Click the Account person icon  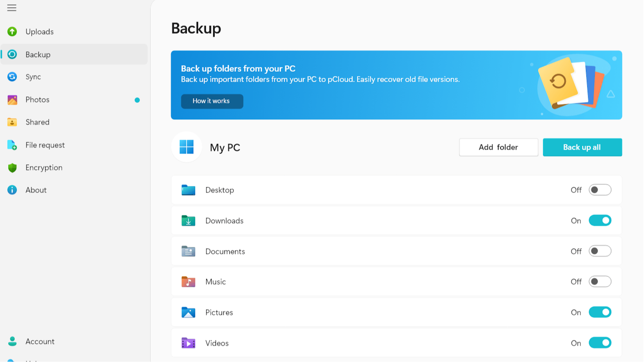pos(13,341)
